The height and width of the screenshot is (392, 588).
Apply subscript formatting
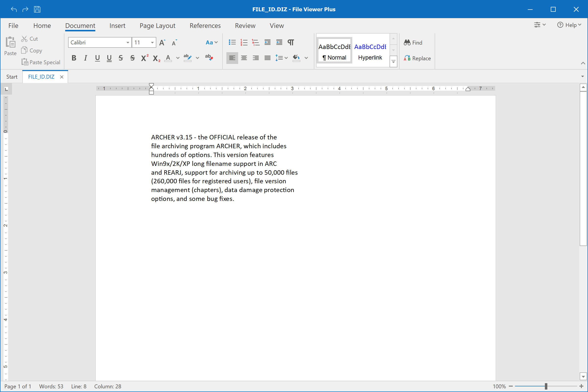(x=156, y=58)
